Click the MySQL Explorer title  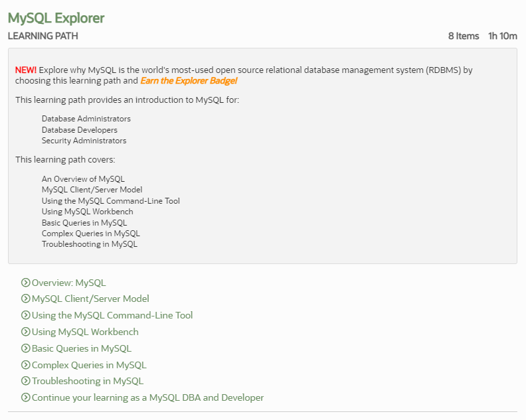tap(56, 18)
